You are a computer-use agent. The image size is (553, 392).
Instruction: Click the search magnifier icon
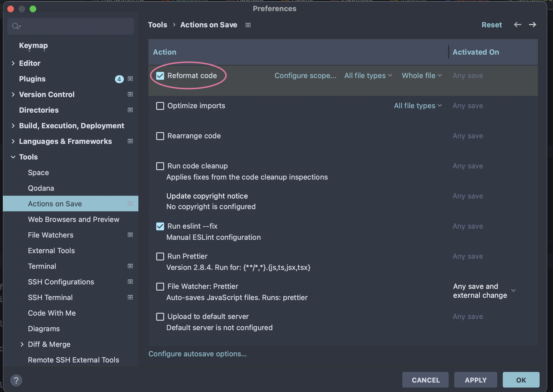tap(16, 26)
